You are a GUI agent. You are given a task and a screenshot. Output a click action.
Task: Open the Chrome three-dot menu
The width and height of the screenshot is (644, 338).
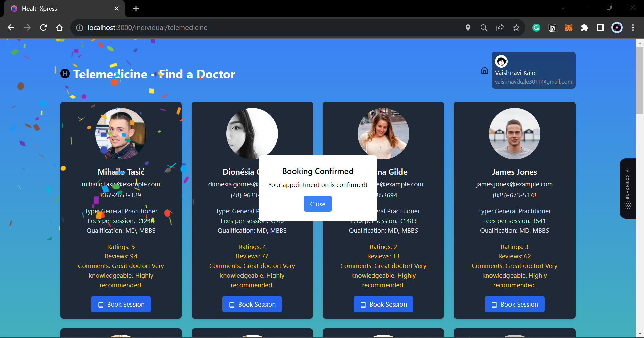(633, 28)
